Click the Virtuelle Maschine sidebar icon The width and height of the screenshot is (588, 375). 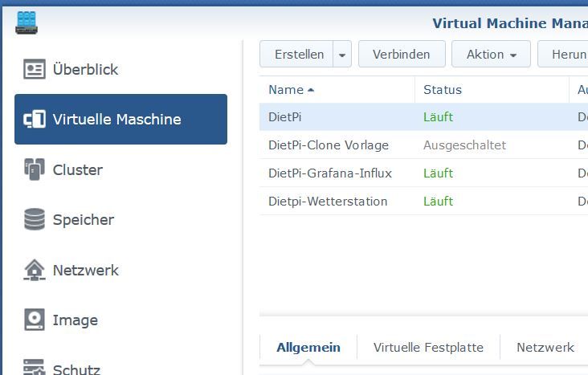[x=35, y=120]
